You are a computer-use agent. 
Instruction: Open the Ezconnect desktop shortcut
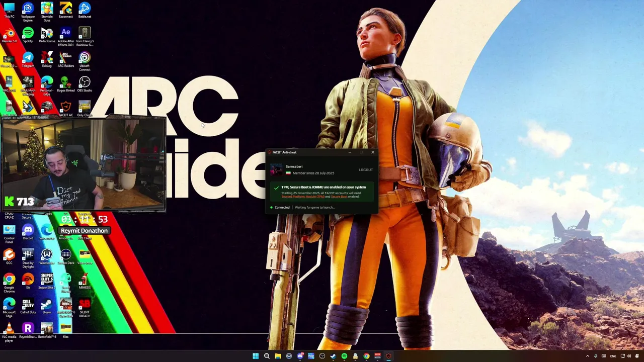65,10
